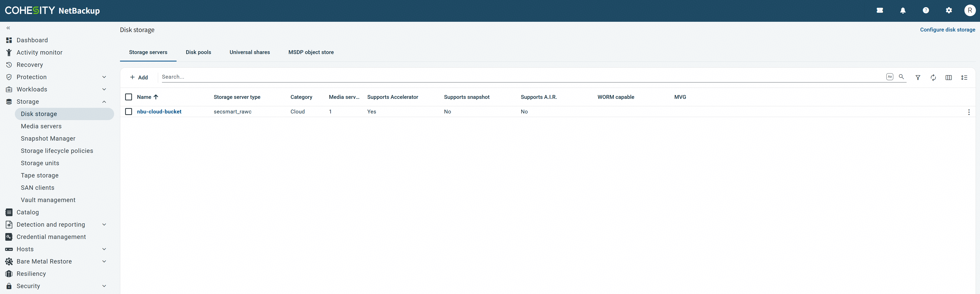
Task: Expand the Workloads menu chevron
Action: (x=104, y=89)
